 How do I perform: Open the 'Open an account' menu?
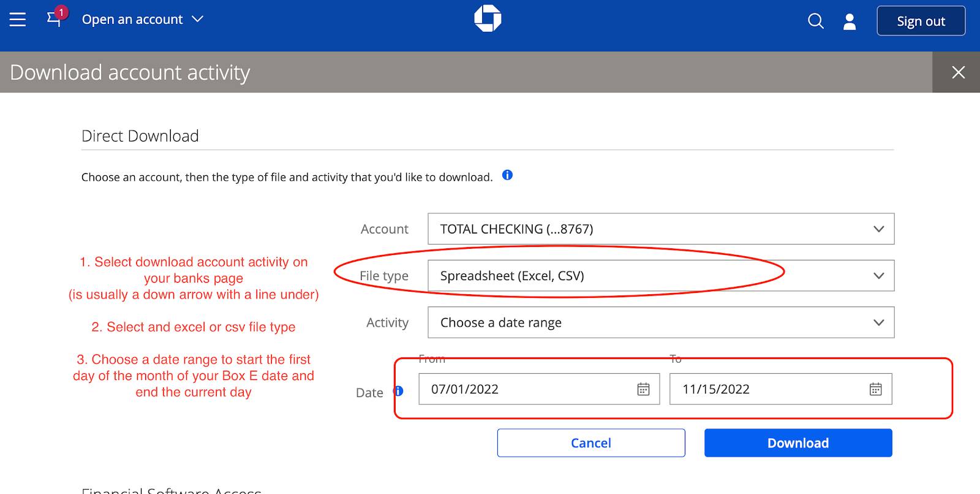coord(133,20)
